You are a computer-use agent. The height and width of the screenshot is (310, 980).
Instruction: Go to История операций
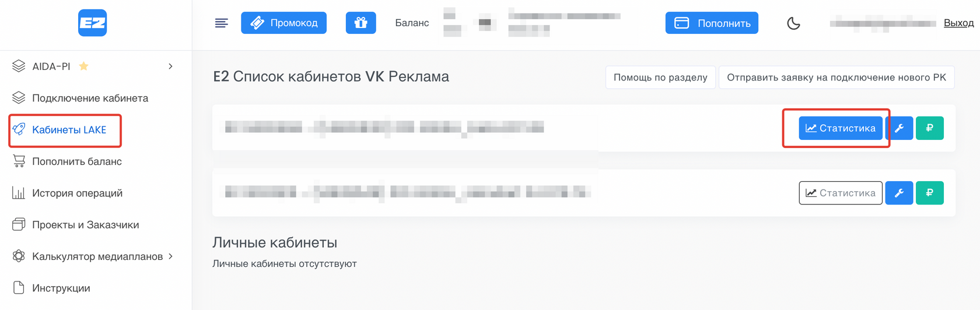click(x=77, y=193)
